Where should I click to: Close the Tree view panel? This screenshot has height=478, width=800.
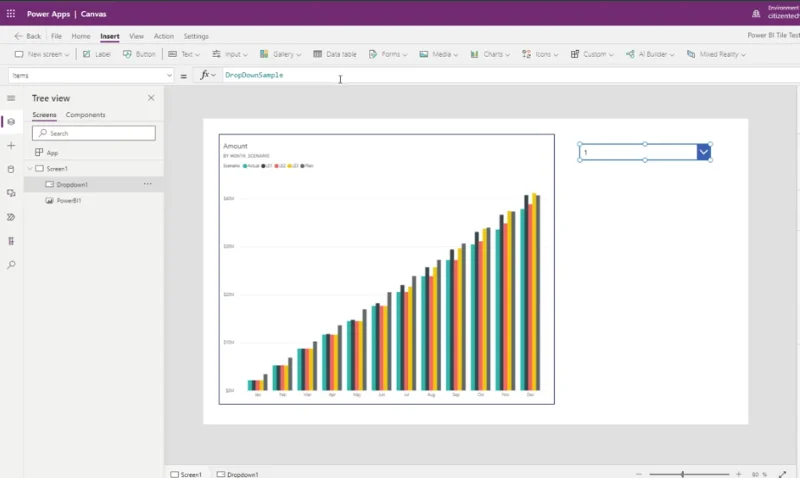click(x=151, y=97)
